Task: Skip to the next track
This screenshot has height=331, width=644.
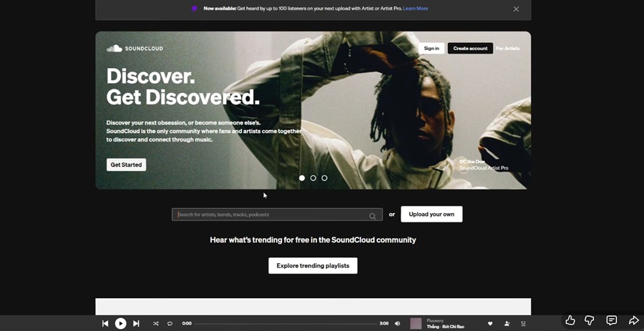Action: [x=136, y=324]
